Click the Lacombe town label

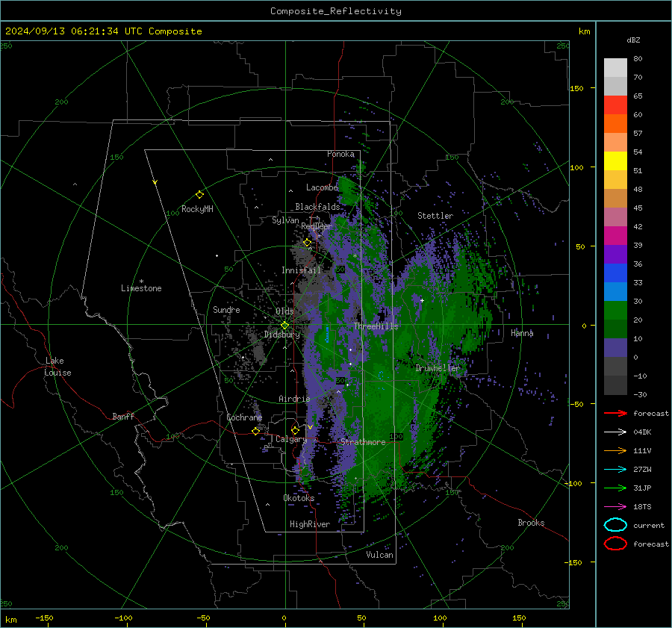pos(322,187)
